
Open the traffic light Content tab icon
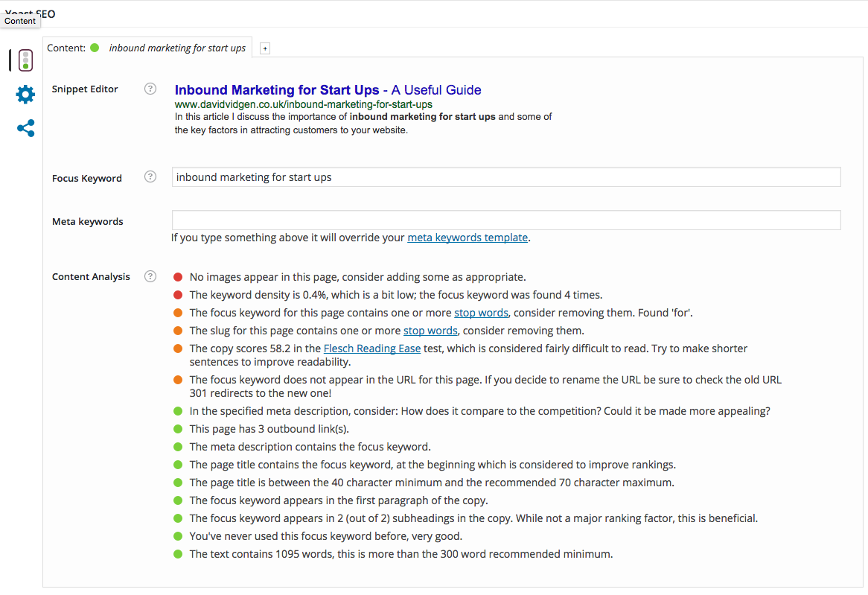25,60
